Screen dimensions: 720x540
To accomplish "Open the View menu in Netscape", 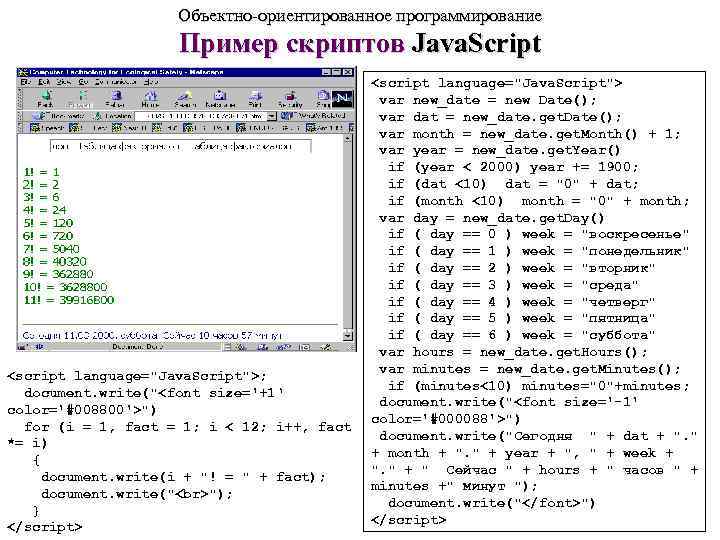I will coord(64,82).
